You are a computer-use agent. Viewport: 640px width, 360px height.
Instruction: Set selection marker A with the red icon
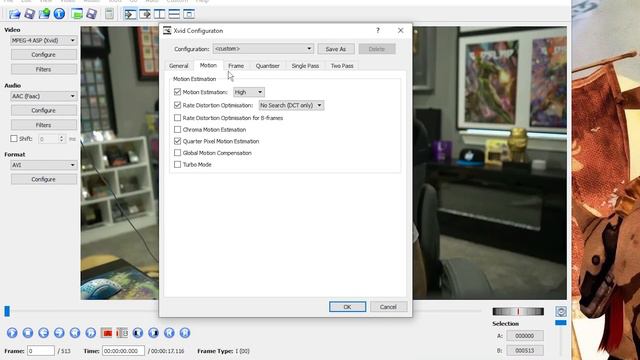tap(107, 333)
